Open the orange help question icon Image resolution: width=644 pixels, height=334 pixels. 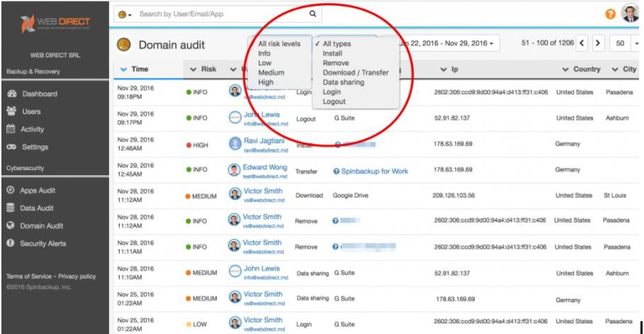(x=611, y=14)
